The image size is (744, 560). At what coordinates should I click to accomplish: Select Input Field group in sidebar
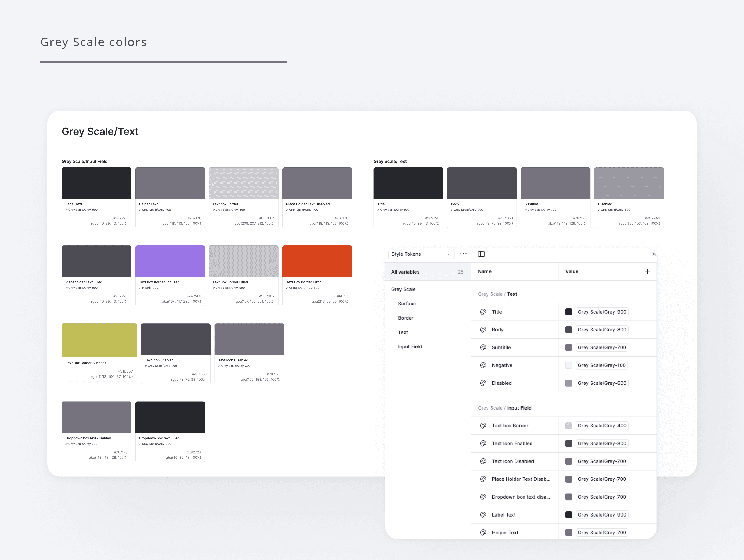[x=410, y=347]
